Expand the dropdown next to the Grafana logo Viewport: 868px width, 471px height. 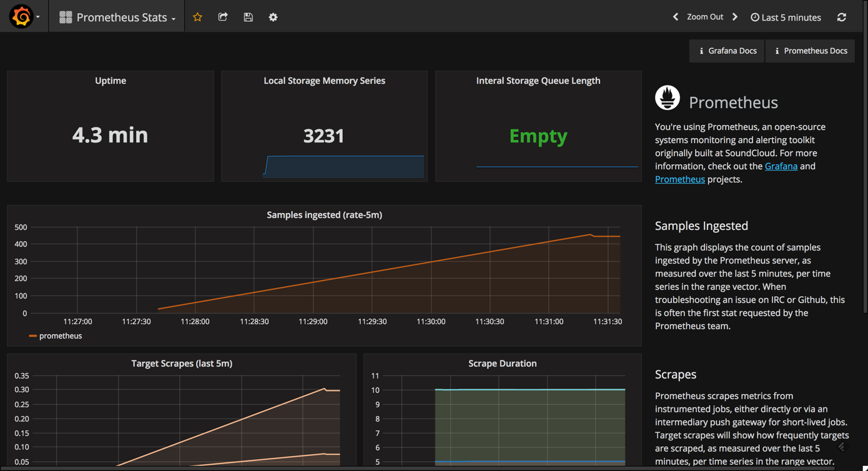pos(37,17)
